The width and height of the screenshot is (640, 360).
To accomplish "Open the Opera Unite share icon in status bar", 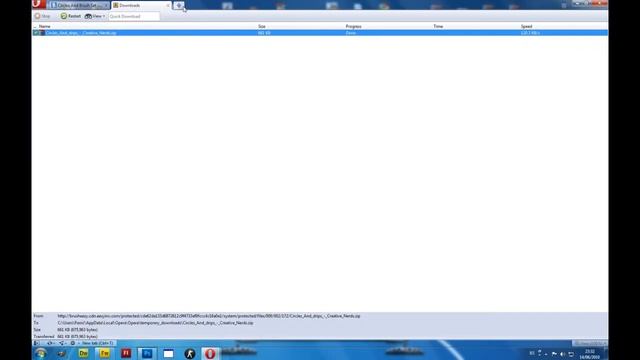I will (62, 343).
